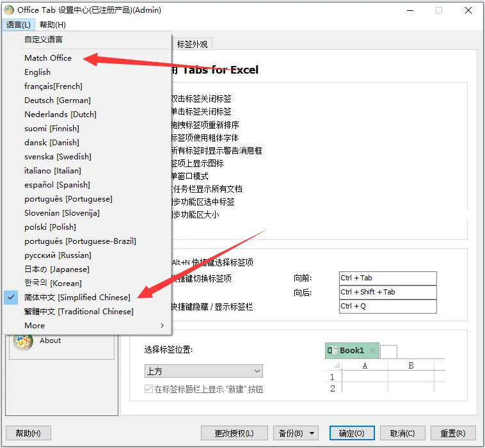Click the About icon in sidebar
485x448 pixels.
point(23,342)
